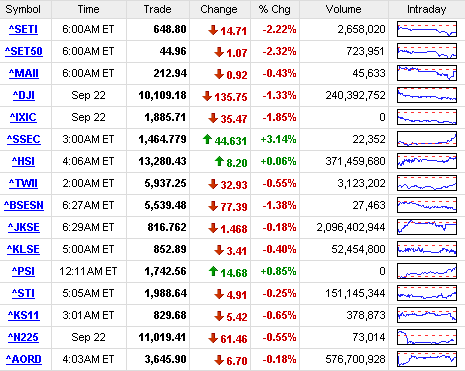View the ^N225 intraday chart thumbnail
Screen dimensions: 465x371
(x=427, y=337)
